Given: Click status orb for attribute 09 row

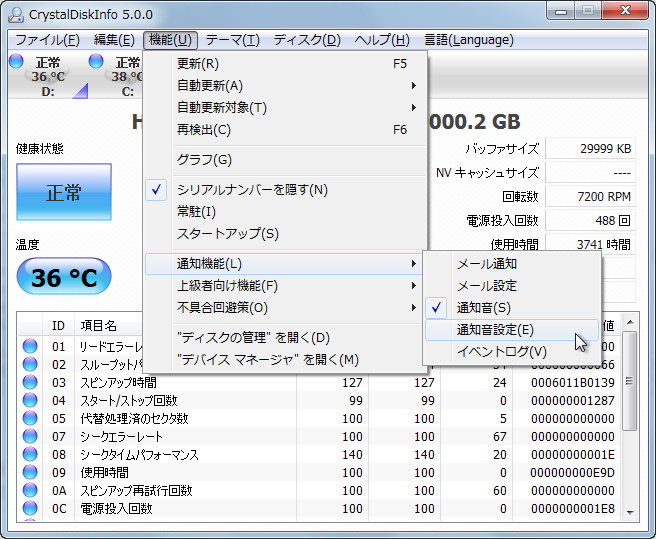Looking at the screenshot, I should [x=30, y=472].
